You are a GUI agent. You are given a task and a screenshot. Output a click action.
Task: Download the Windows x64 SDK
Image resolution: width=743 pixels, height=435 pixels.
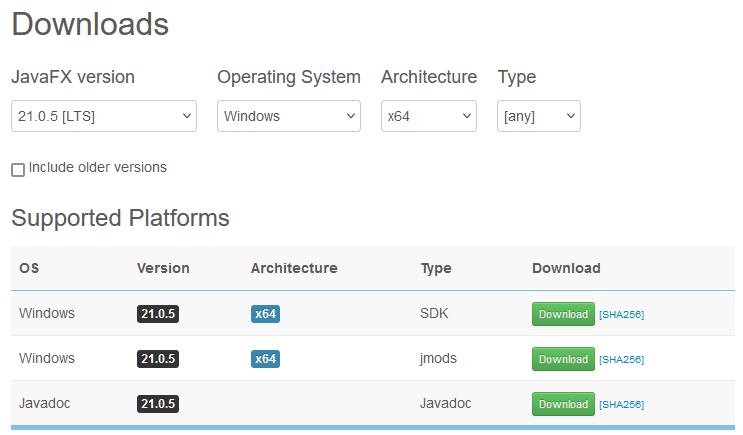(x=563, y=314)
